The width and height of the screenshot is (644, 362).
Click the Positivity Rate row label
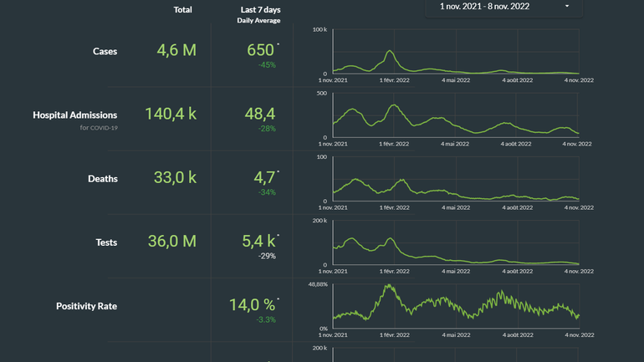[86, 306]
